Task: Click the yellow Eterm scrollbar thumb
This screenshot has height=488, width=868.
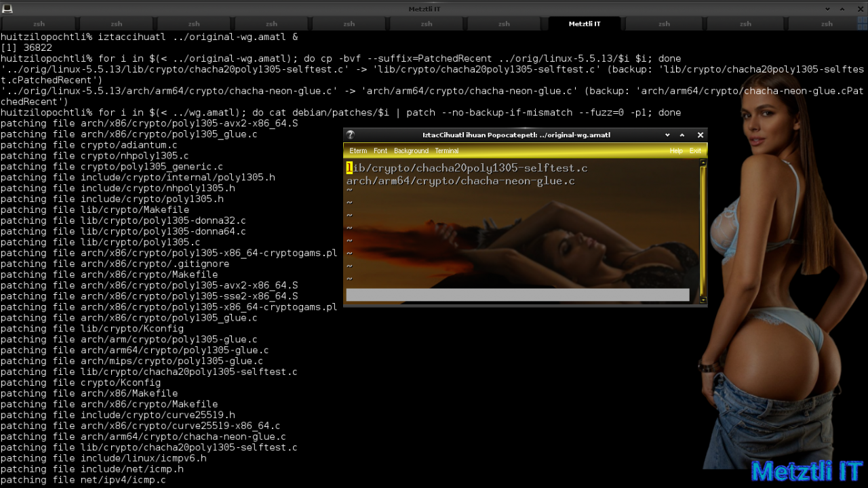Action: coord(703,230)
